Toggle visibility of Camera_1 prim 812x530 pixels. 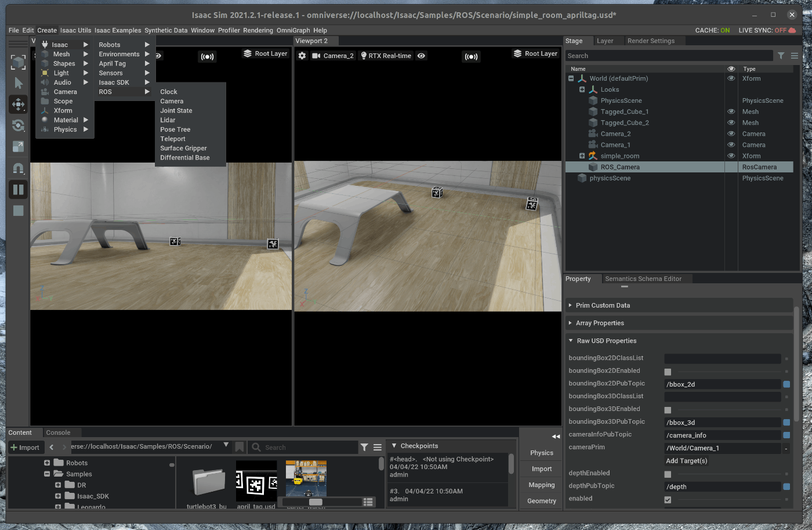pos(731,145)
